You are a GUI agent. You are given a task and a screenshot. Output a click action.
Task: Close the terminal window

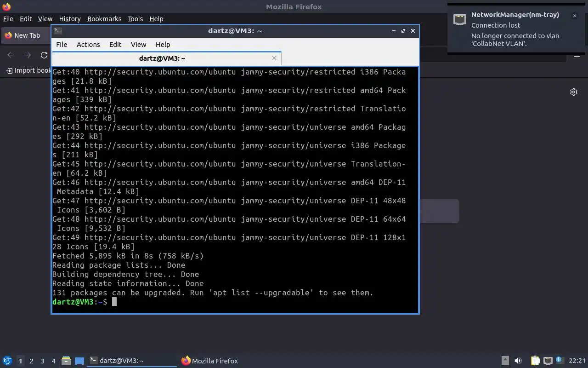pos(413,31)
